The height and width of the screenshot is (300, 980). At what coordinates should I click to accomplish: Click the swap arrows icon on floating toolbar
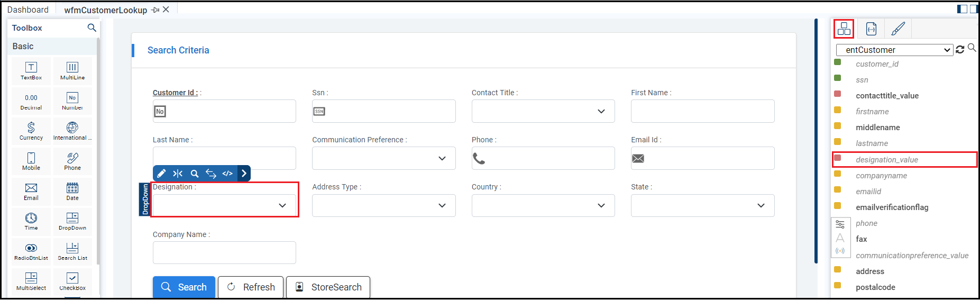click(211, 174)
